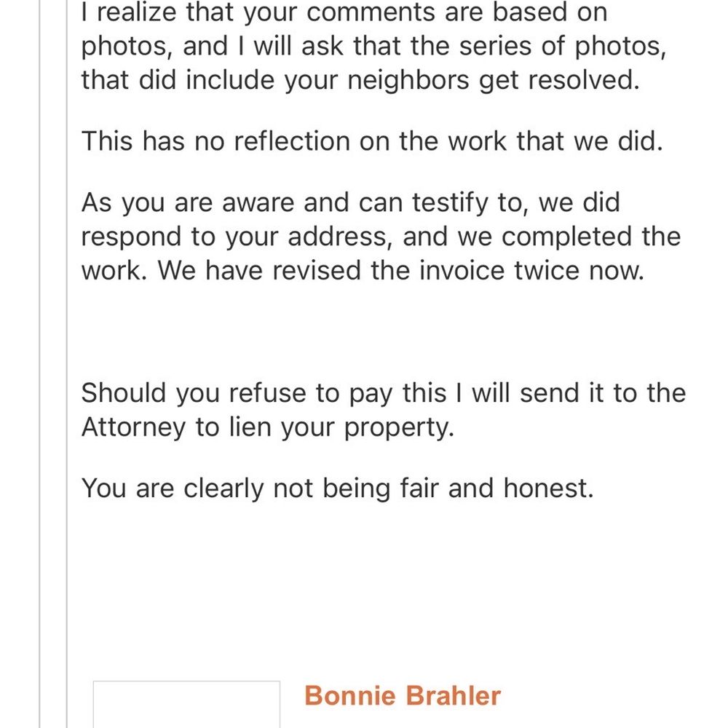
Task: Click the word "testify" in the message
Action: coord(450,203)
